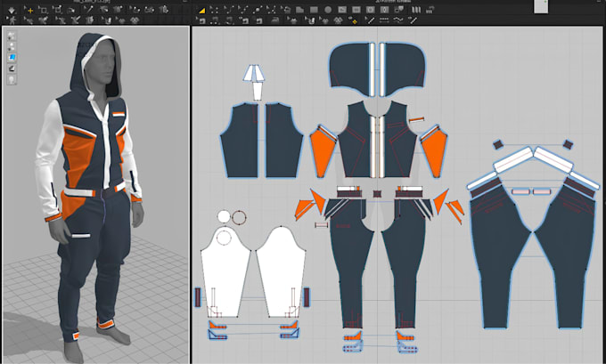
Task: Select the yellow Edit Pattern arrow tool
Action: click(x=202, y=11)
